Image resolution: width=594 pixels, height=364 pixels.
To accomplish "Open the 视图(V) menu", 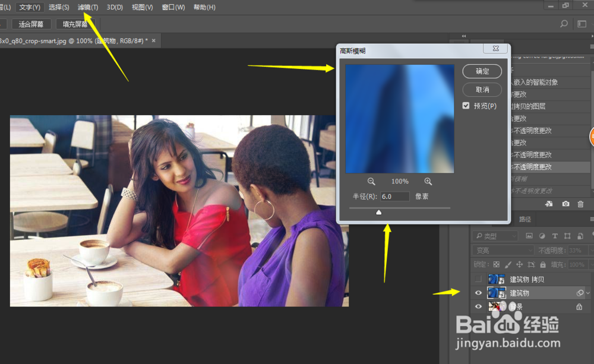I will 143,7.
